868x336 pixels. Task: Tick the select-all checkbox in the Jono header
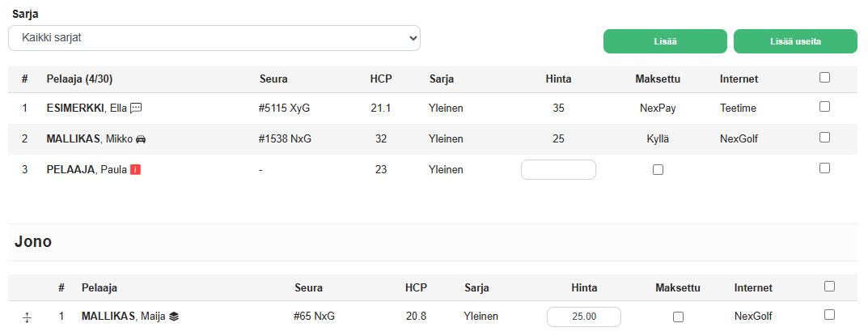coord(829,286)
